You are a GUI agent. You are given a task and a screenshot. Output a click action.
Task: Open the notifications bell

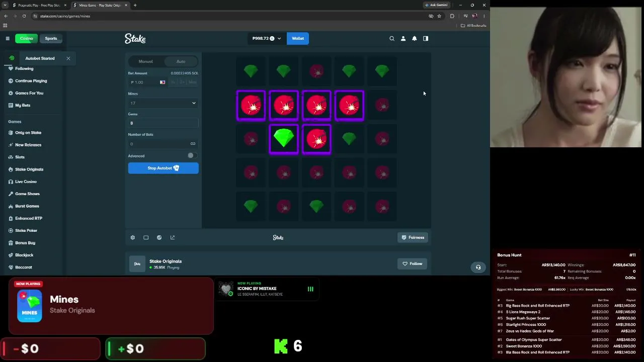[415, 38]
